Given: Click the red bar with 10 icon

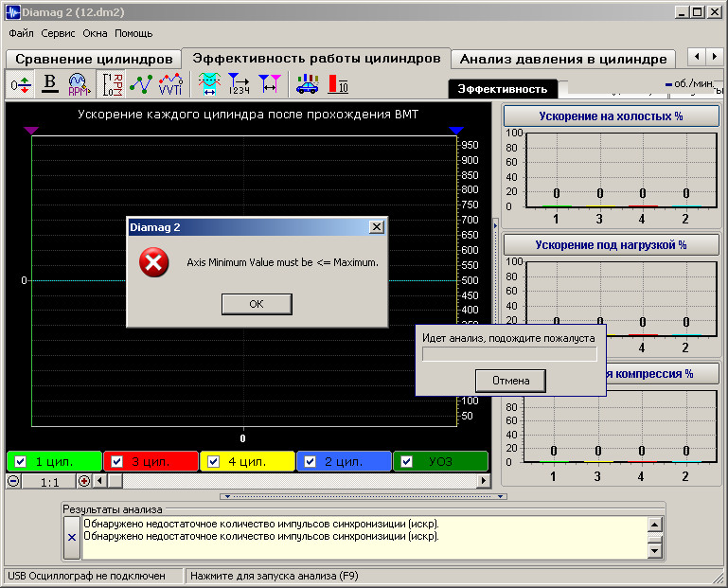Looking at the screenshot, I should (339, 84).
